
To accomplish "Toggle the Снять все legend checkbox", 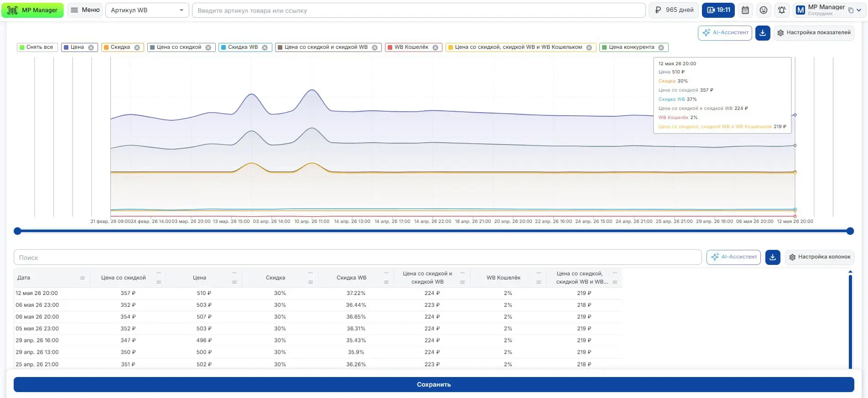I will coord(37,47).
